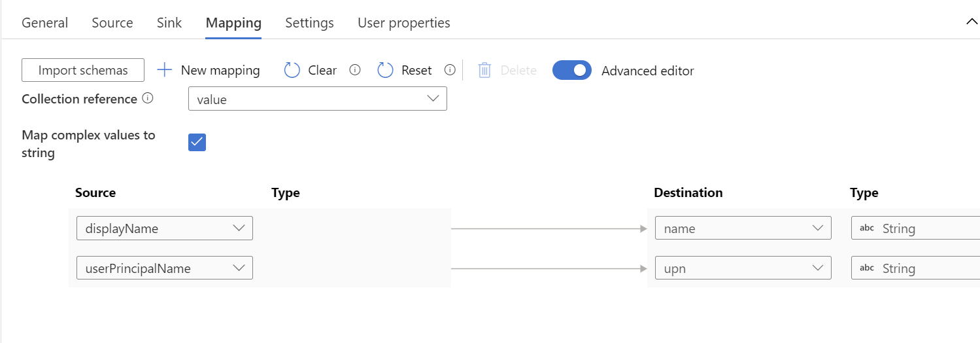Open the name destination dropdown
The width and height of the screenshot is (980, 343).
(743, 228)
